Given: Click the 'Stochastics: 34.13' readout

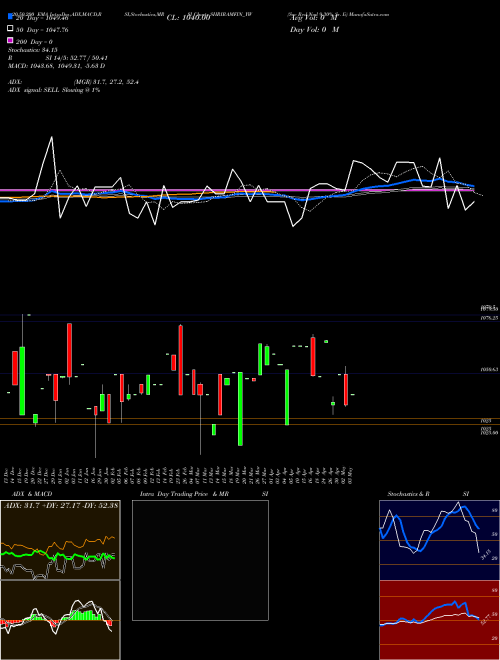Looking at the screenshot, I should [33, 50].
